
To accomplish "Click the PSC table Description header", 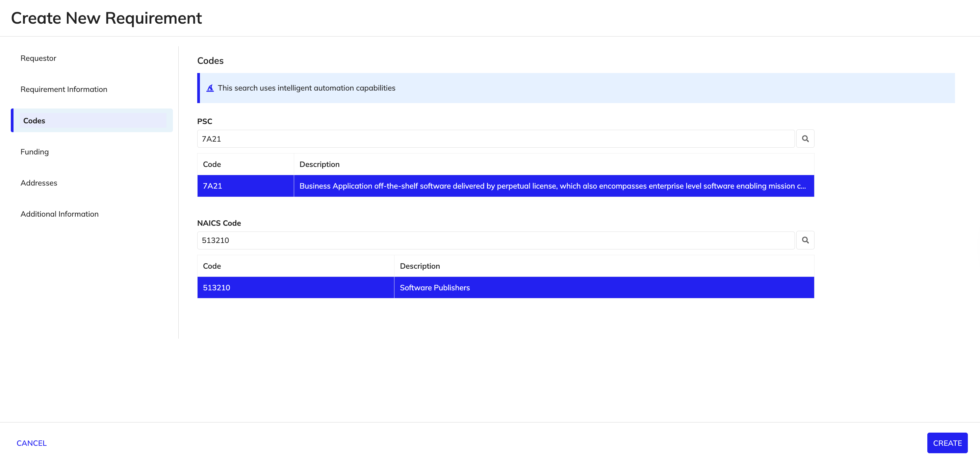I will pos(554,165).
